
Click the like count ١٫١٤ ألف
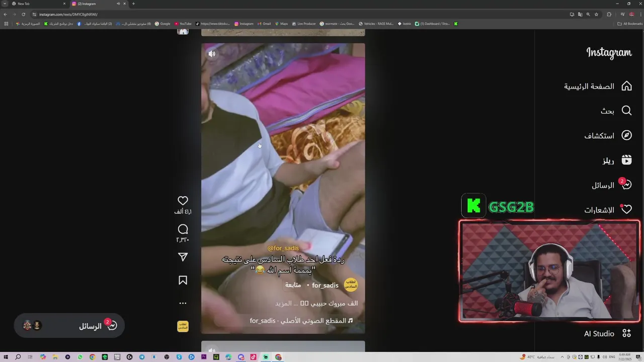[183, 212]
